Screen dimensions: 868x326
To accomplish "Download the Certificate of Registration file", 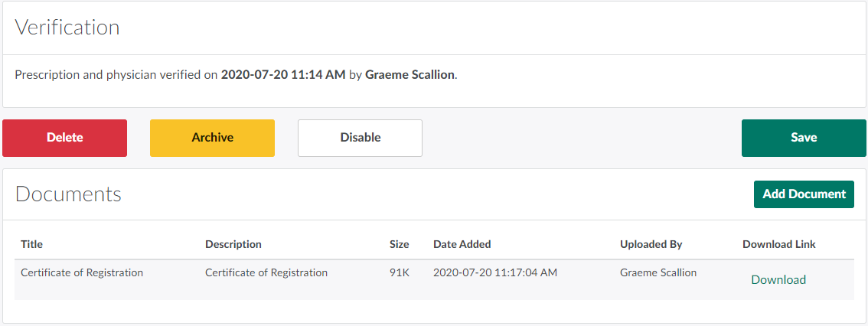I will click(778, 279).
